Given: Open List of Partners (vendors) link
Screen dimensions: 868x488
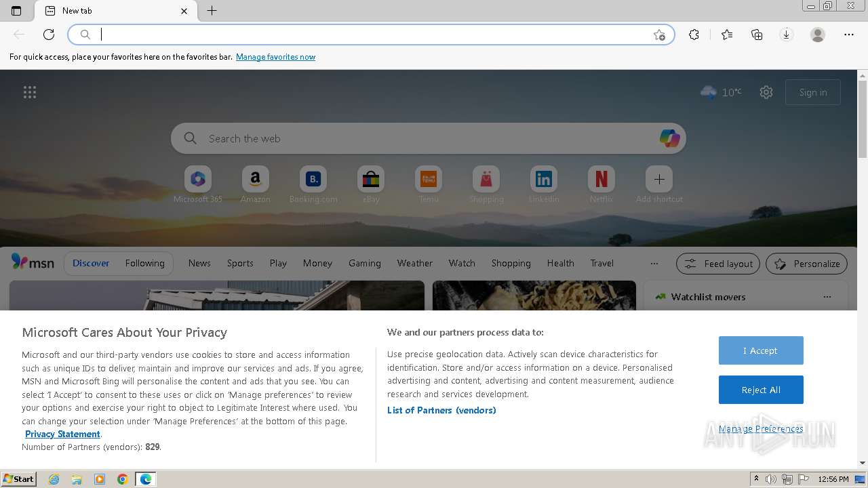Looking at the screenshot, I should [441, 410].
